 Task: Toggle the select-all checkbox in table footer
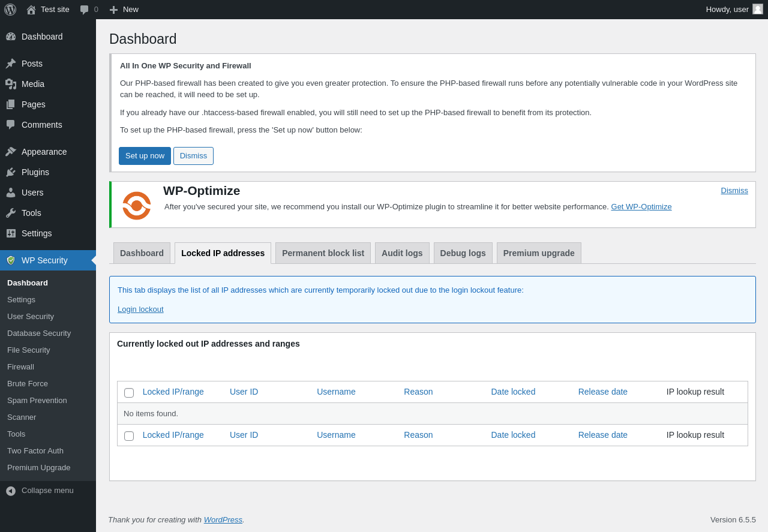(129, 436)
